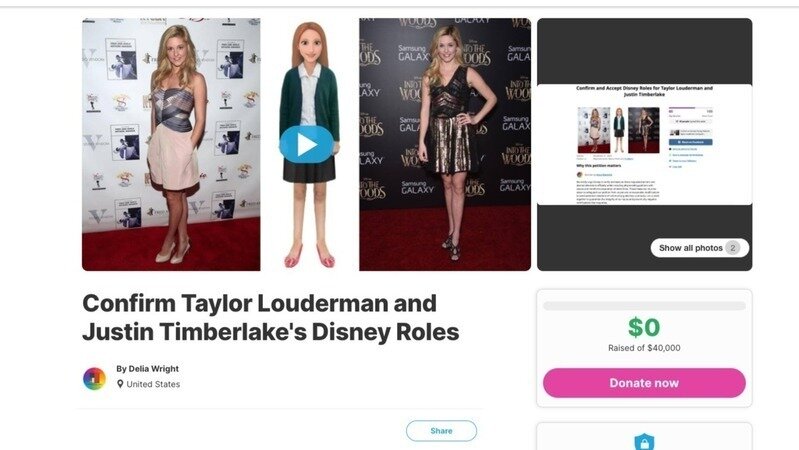Click the Share button
799x450 pixels.
tap(441, 431)
